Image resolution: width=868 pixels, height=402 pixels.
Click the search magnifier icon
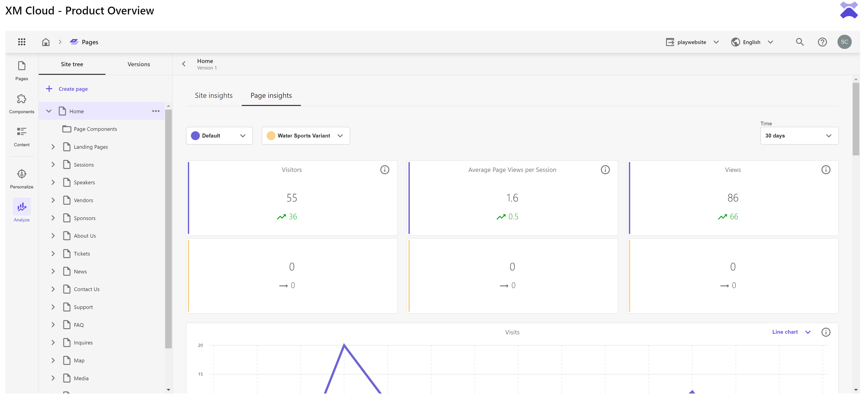click(800, 42)
